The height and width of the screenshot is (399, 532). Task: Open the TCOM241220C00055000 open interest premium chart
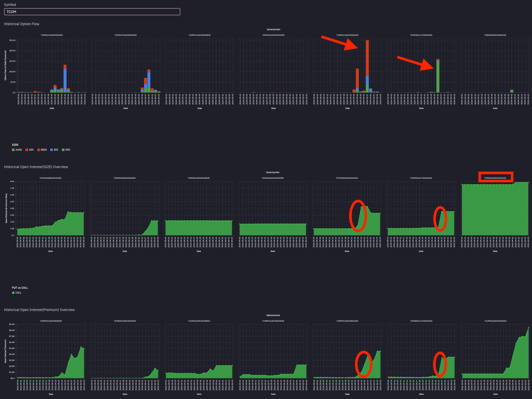point(347,351)
